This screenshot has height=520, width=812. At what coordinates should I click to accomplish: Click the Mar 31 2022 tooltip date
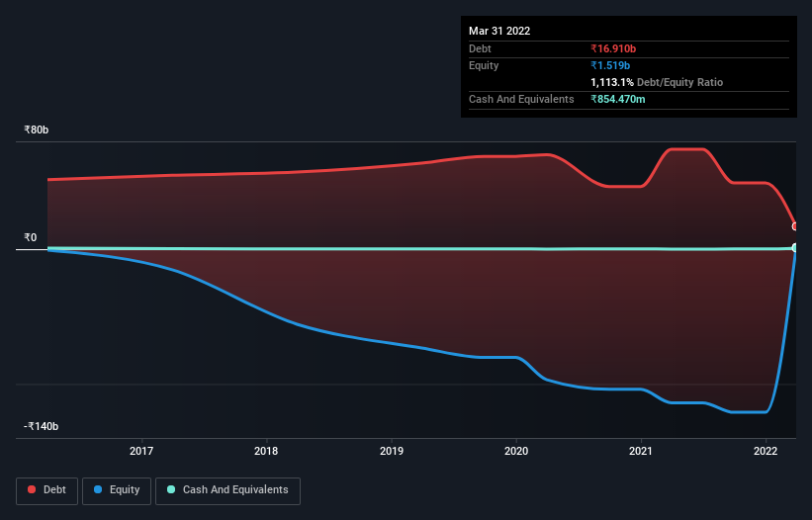pyautogui.click(x=499, y=31)
